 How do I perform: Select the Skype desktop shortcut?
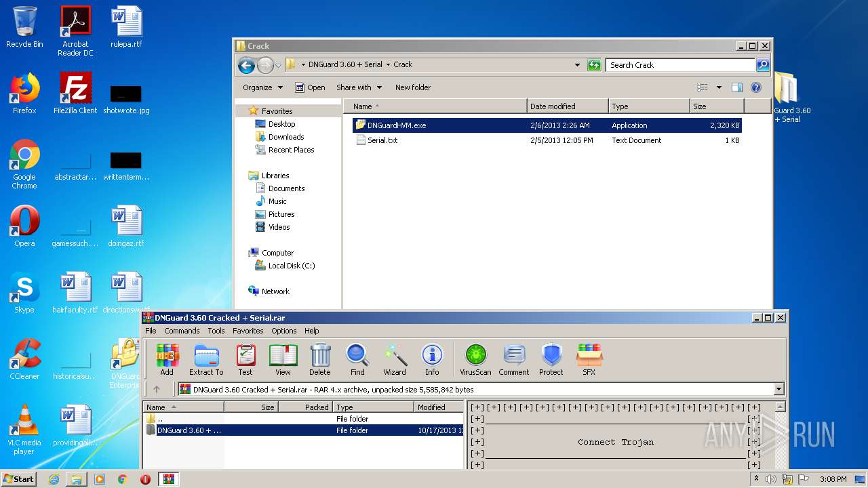pos(24,293)
